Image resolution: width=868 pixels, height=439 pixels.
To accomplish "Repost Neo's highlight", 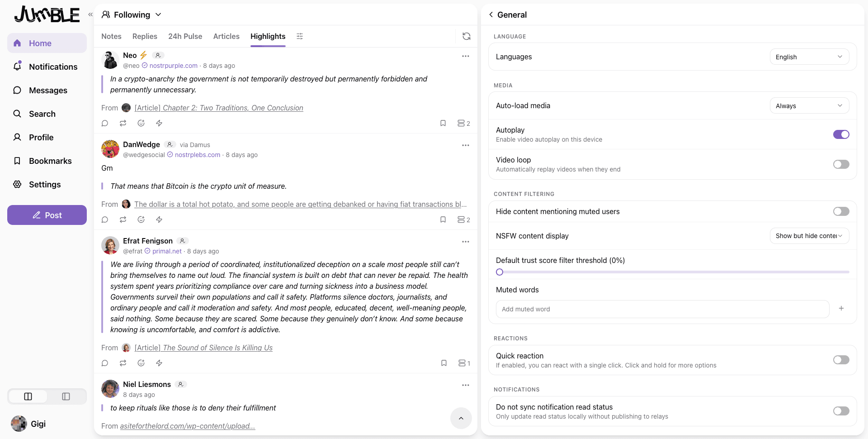I will coord(123,123).
